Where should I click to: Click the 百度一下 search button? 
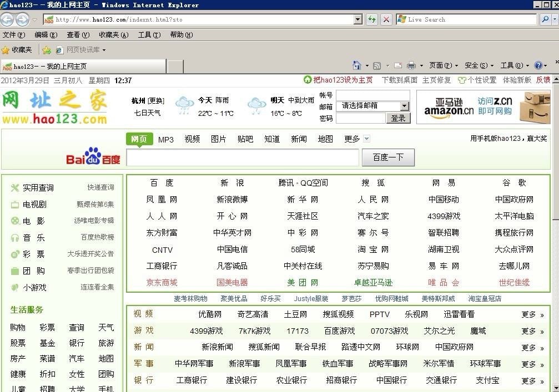(388, 157)
